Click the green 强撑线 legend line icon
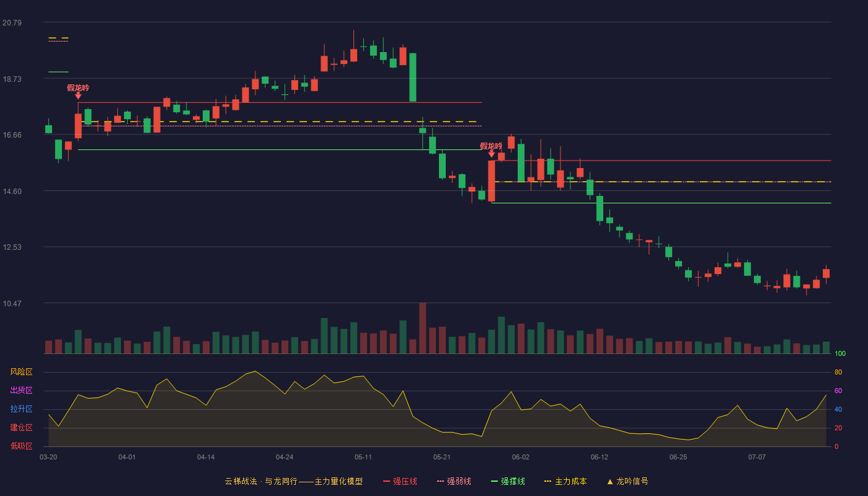Screen dimensions: 868x496 495,481
